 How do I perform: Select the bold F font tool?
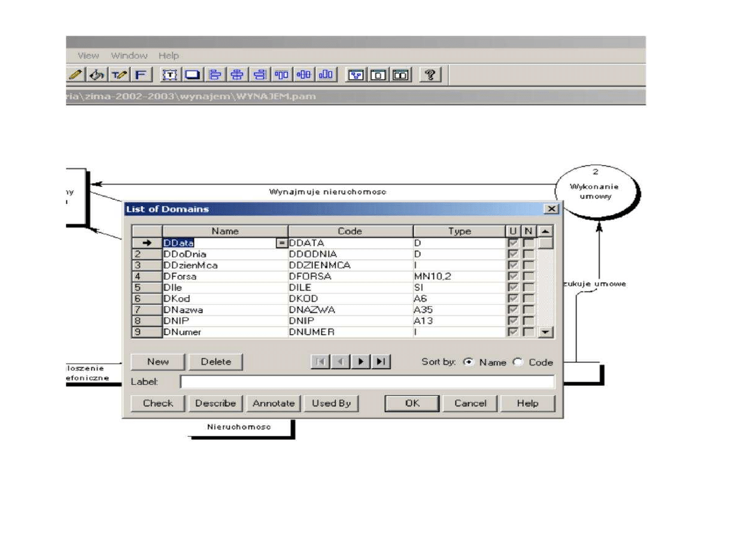[140, 75]
